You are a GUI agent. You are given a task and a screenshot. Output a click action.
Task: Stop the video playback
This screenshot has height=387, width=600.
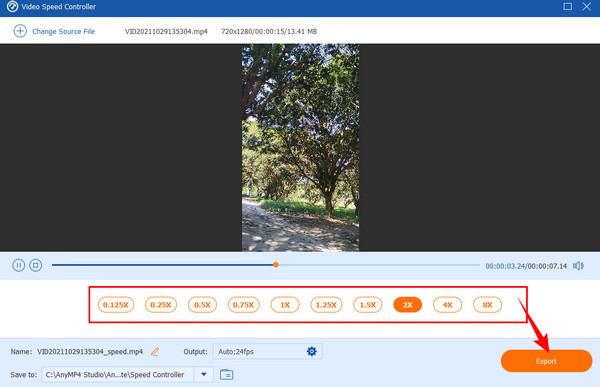tap(36, 265)
